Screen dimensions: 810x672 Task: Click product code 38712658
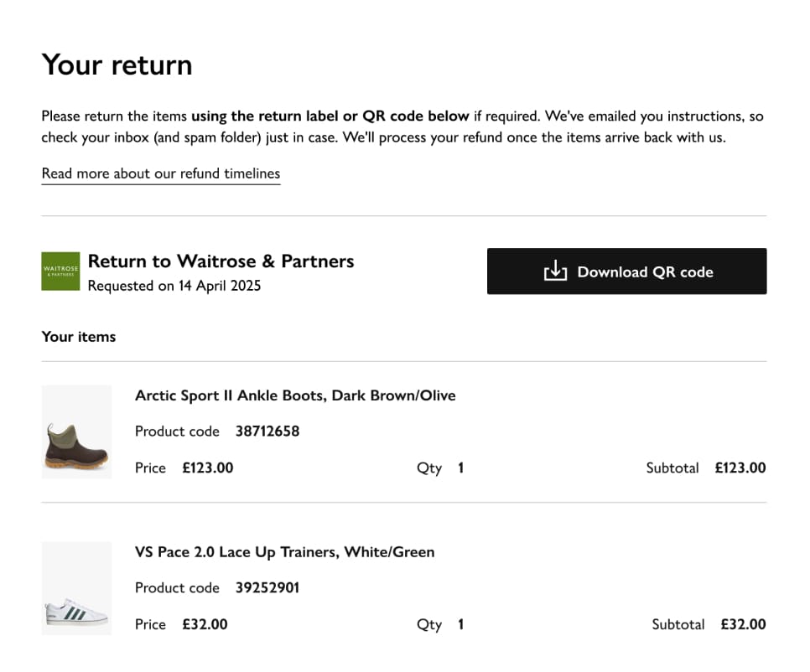267,432
